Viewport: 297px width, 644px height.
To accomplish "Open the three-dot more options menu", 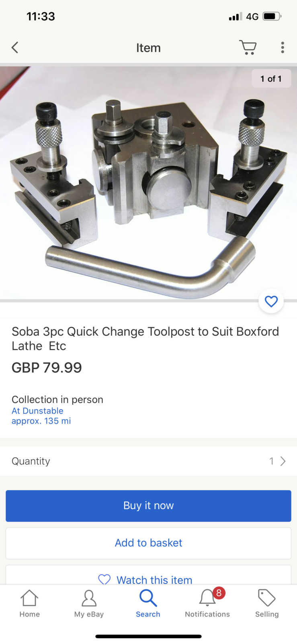I will [283, 47].
